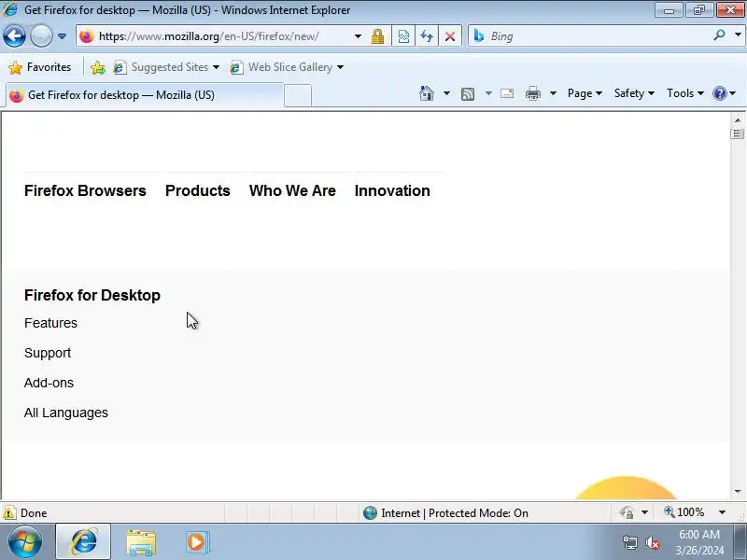Screen dimensions: 747x560
Task: Open the Page menu
Action: [585, 93]
